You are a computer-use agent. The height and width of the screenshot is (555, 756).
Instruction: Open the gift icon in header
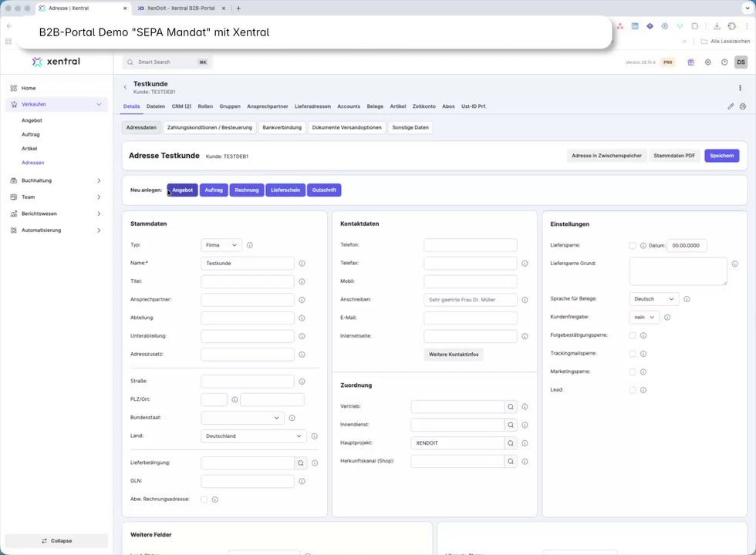coord(690,62)
